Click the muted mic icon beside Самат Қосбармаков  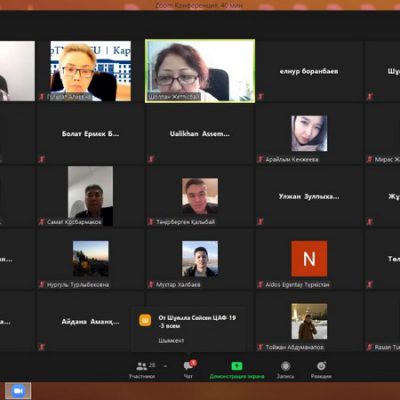[42, 222]
